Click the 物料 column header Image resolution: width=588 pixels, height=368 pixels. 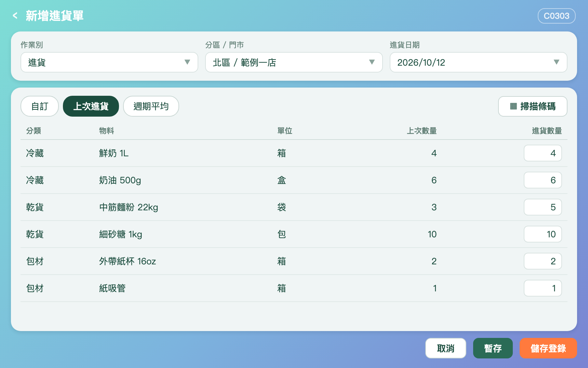[x=106, y=131]
